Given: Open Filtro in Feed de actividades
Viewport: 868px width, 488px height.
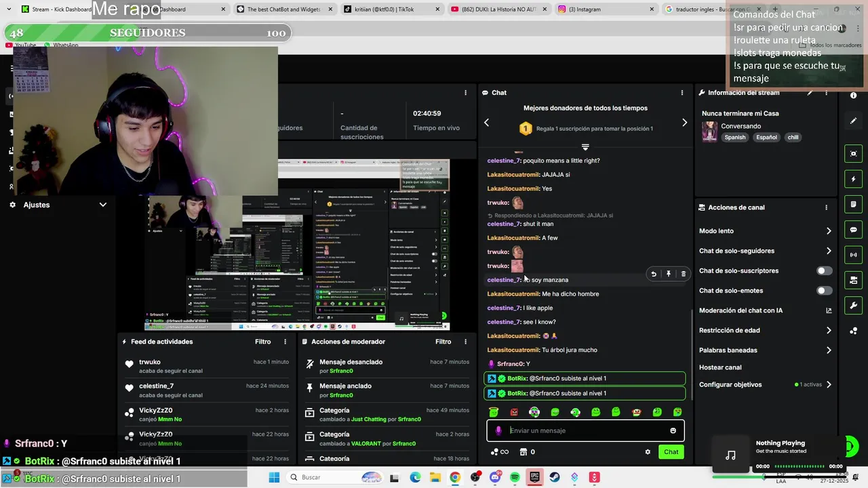Looking at the screenshot, I should pyautogui.click(x=262, y=342).
